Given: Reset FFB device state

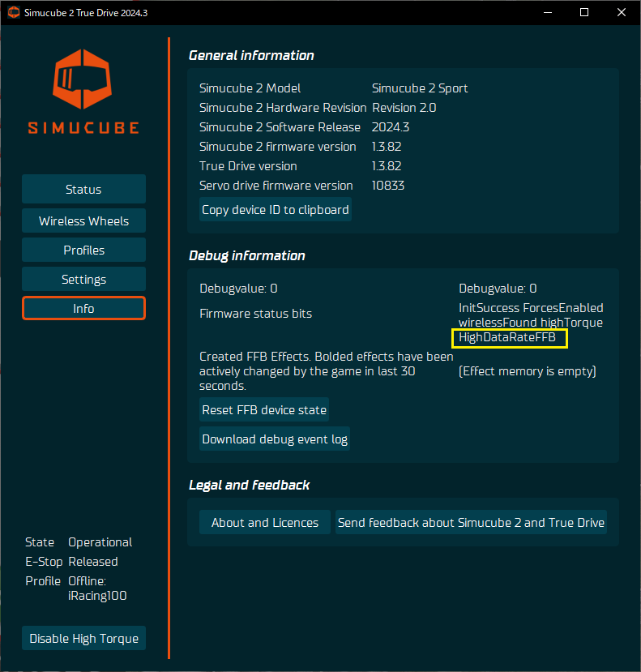Looking at the screenshot, I should 264,409.
